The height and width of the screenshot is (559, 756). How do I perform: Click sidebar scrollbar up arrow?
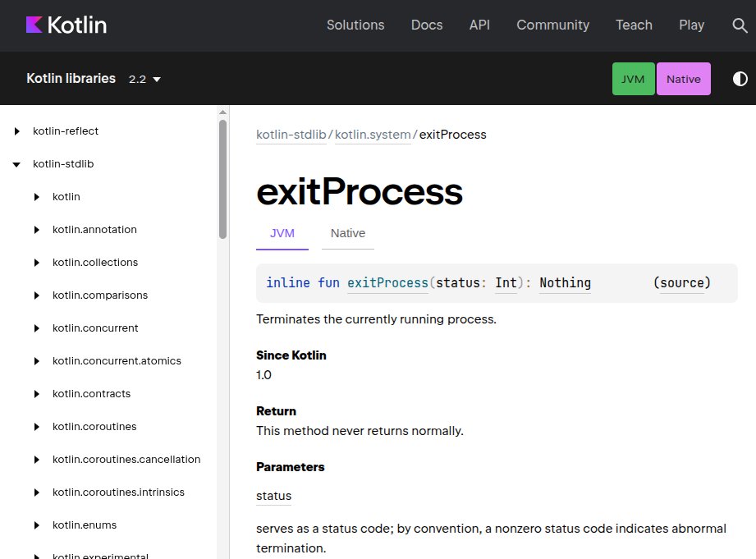222,112
